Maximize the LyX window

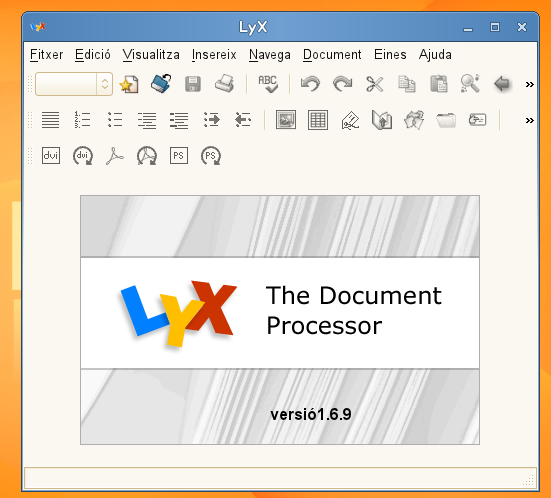[495, 27]
